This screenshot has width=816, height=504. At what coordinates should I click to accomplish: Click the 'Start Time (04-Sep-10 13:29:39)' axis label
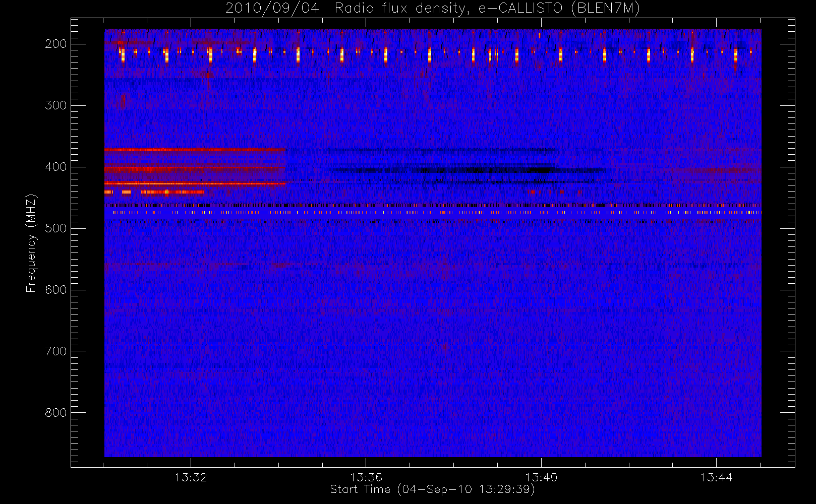[432, 489]
